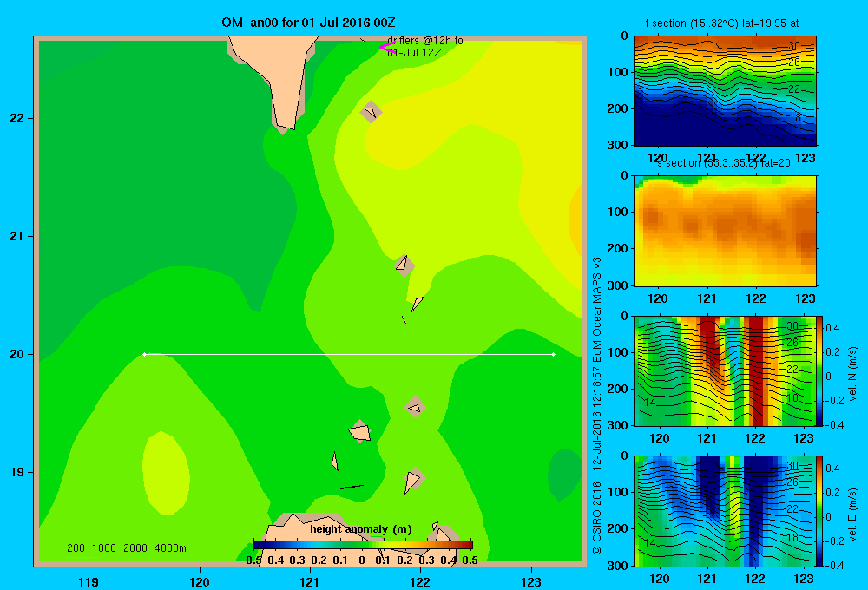Click the "s section (33.3..35.2) lat=20" title
The image size is (868, 590).
point(722,163)
